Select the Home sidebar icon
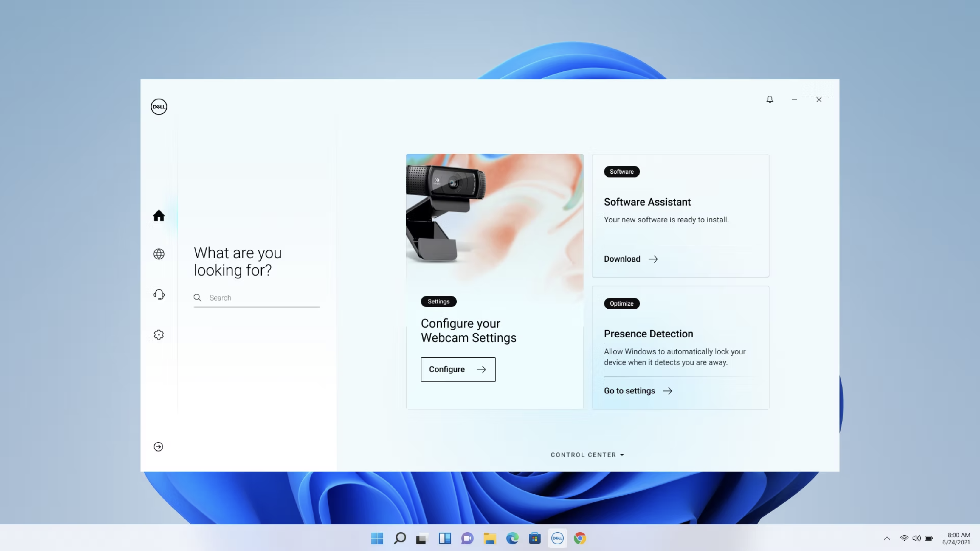The height and width of the screenshot is (551, 980). (159, 216)
